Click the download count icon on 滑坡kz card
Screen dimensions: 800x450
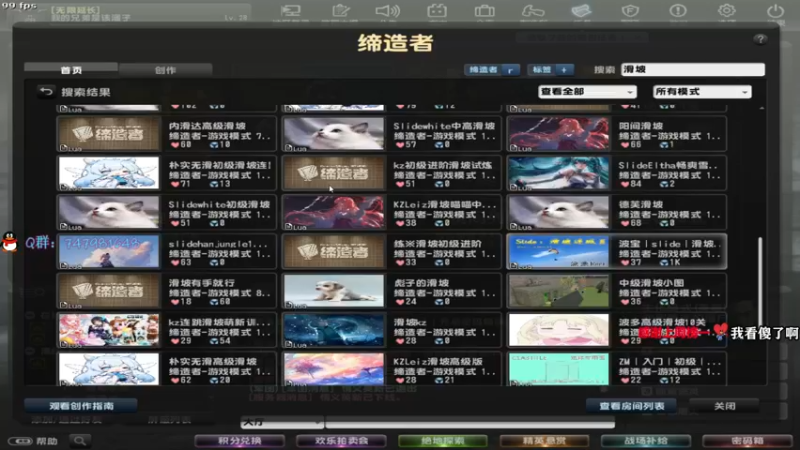438,341
